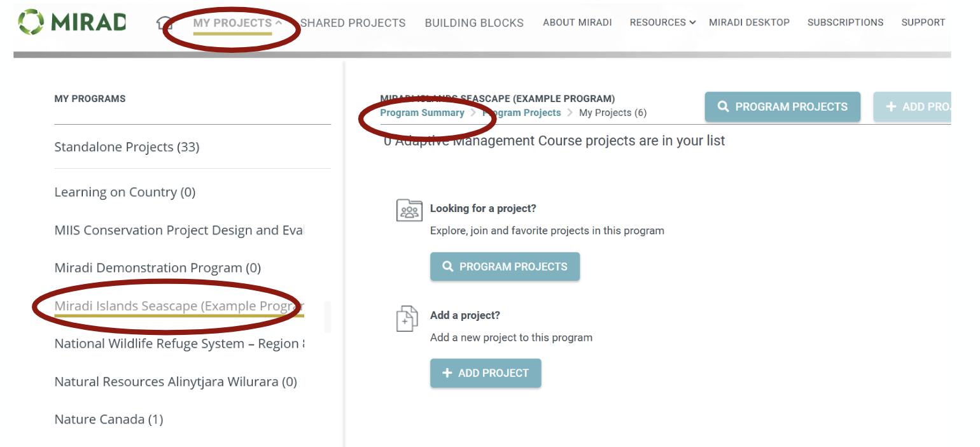Open Miradi Desktop menu item
This screenshot has height=447, width=980.
pos(749,23)
